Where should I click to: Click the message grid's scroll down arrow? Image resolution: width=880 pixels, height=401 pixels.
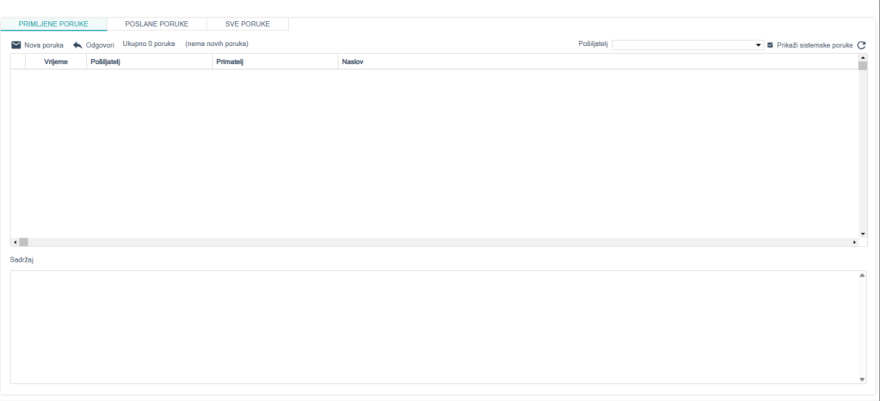click(862, 233)
